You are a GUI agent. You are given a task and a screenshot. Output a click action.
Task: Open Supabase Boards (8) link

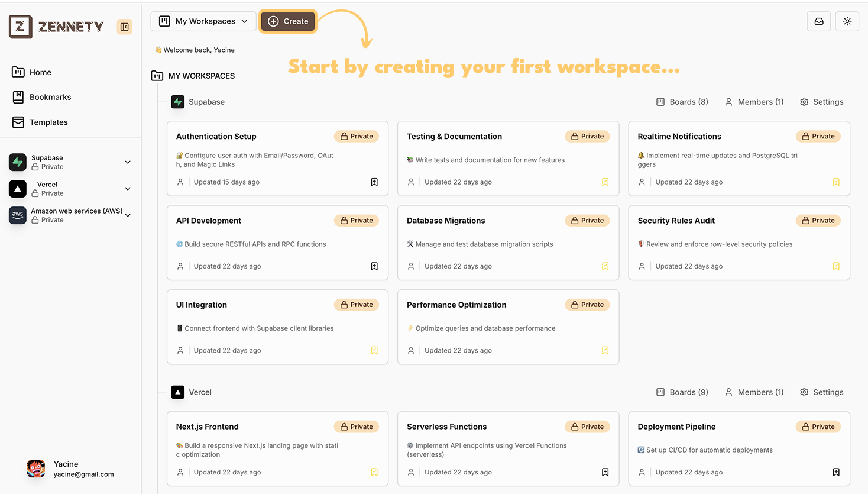[x=682, y=102]
